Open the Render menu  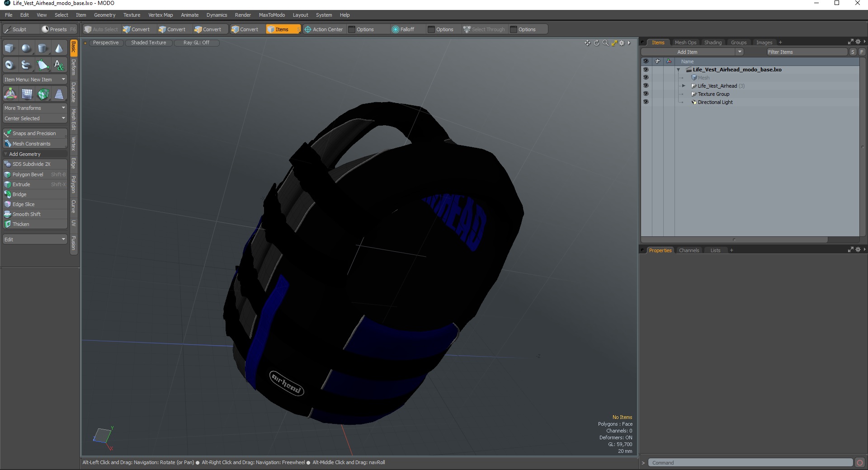tap(243, 15)
